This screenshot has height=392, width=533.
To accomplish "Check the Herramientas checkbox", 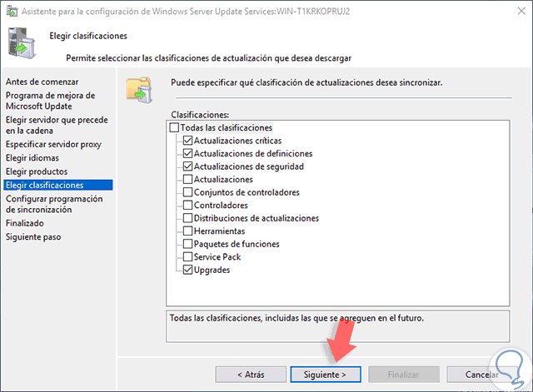I will tap(187, 231).
